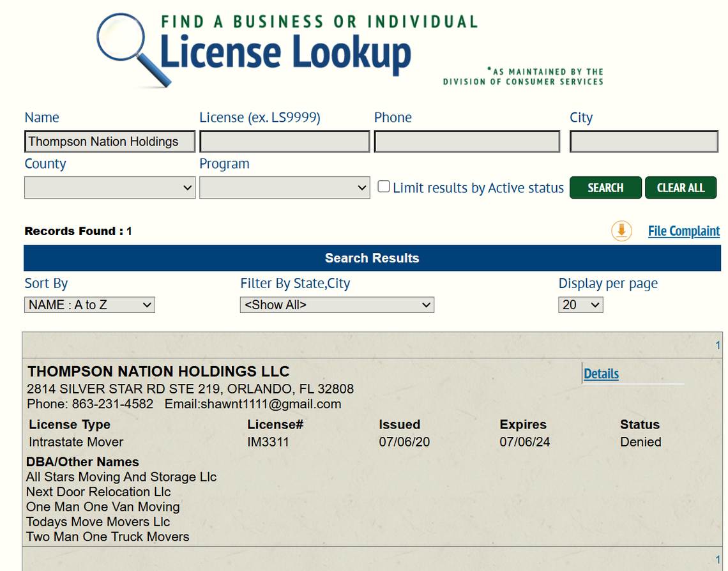Click the SEARCH button

tap(605, 187)
